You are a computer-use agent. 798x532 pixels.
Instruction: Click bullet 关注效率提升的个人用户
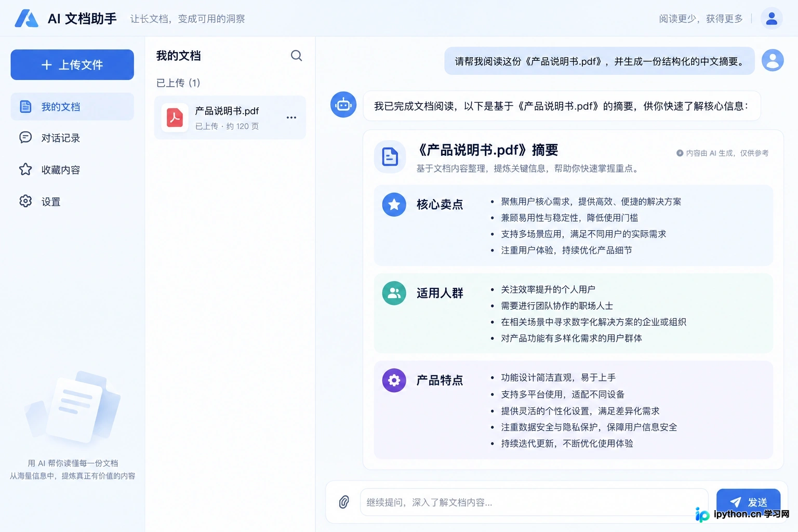pos(548,289)
